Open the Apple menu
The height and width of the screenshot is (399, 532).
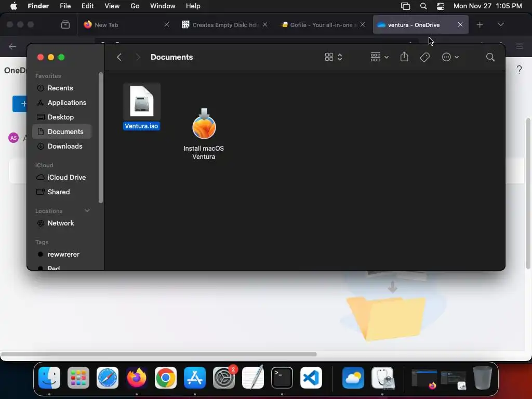(14, 6)
